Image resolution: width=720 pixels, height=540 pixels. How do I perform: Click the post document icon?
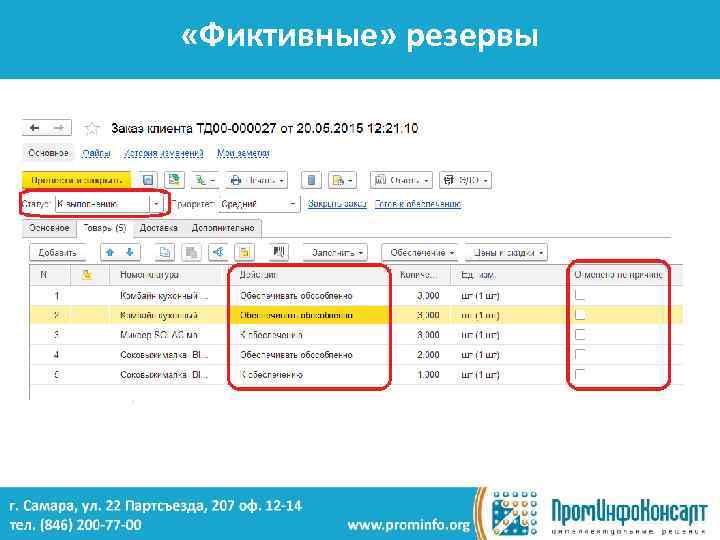click(x=174, y=180)
